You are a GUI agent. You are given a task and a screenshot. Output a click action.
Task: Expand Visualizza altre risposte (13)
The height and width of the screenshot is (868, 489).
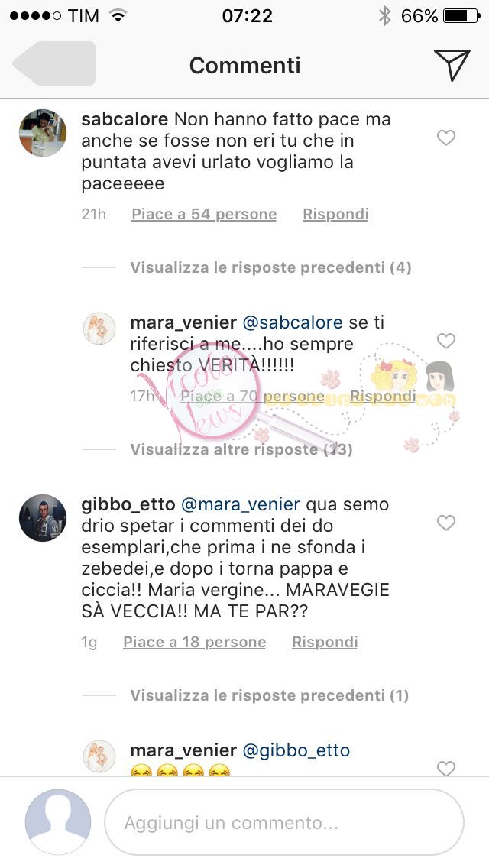coord(241,449)
